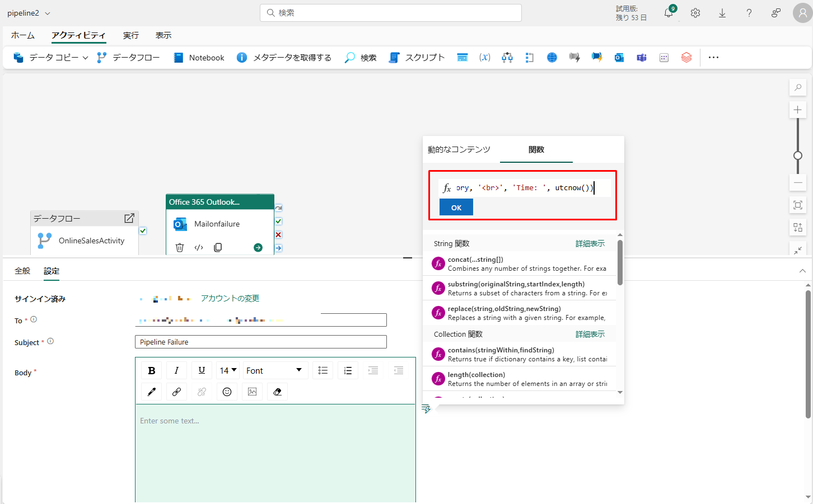This screenshot has height=504, width=813.
Task: Switch to the 動的なコンテンツ tab
Action: tap(459, 149)
